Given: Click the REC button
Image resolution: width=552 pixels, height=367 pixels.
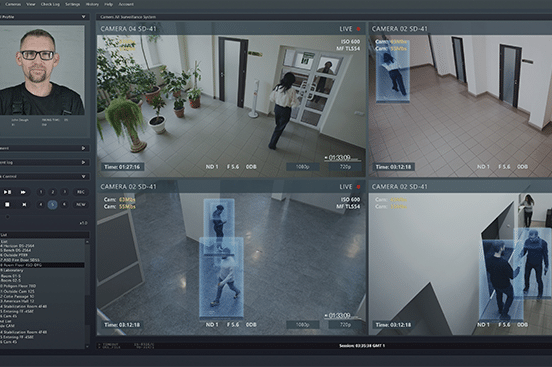Looking at the screenshot, I should (x=81, y=192).
